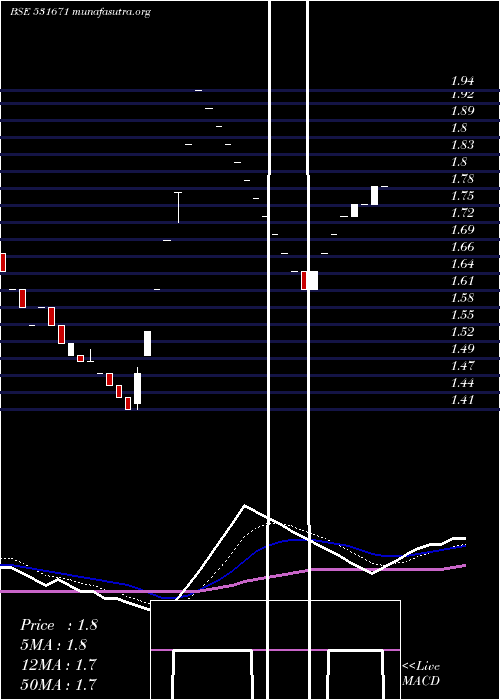Click the '12MA : 1.7' legend entry

click(58, 665)
